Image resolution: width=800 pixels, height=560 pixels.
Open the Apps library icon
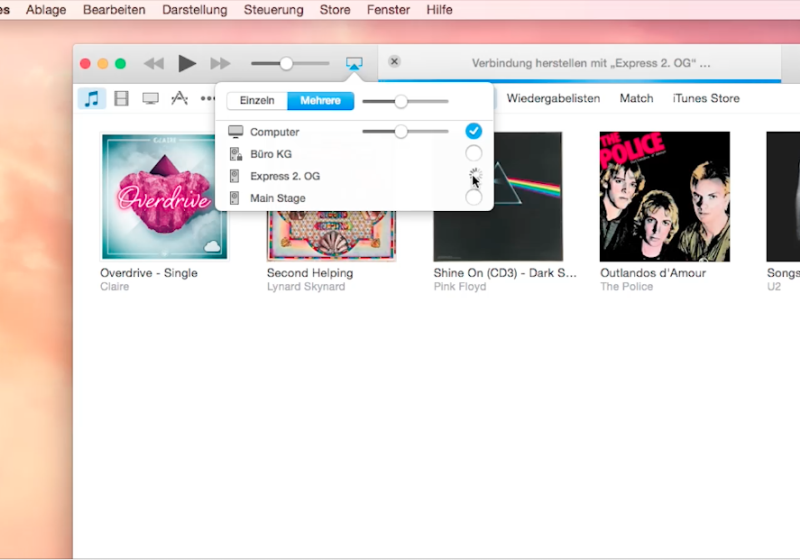(x=179, y=98)
